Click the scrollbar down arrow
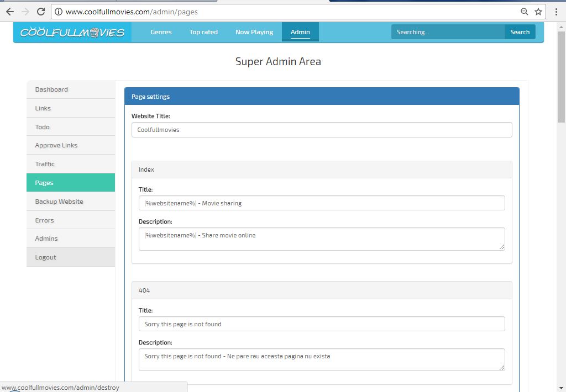Viewport: 566px width, 392px height. click(x=562, y=388)
